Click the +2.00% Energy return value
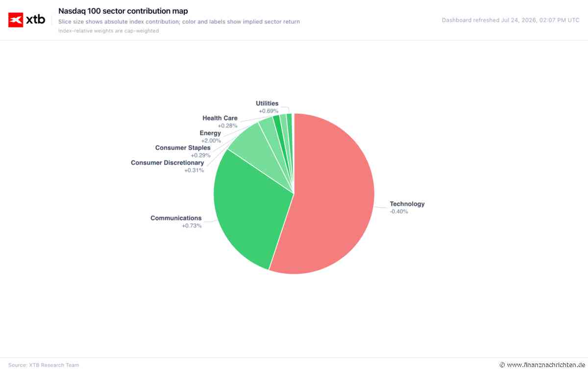Screen dimensions: 588x372 (211, 141)
